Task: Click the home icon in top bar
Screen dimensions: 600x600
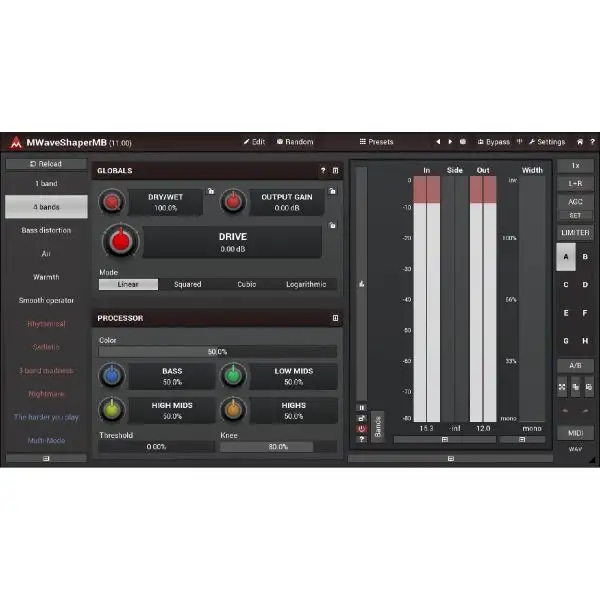Action: point(580,142)
